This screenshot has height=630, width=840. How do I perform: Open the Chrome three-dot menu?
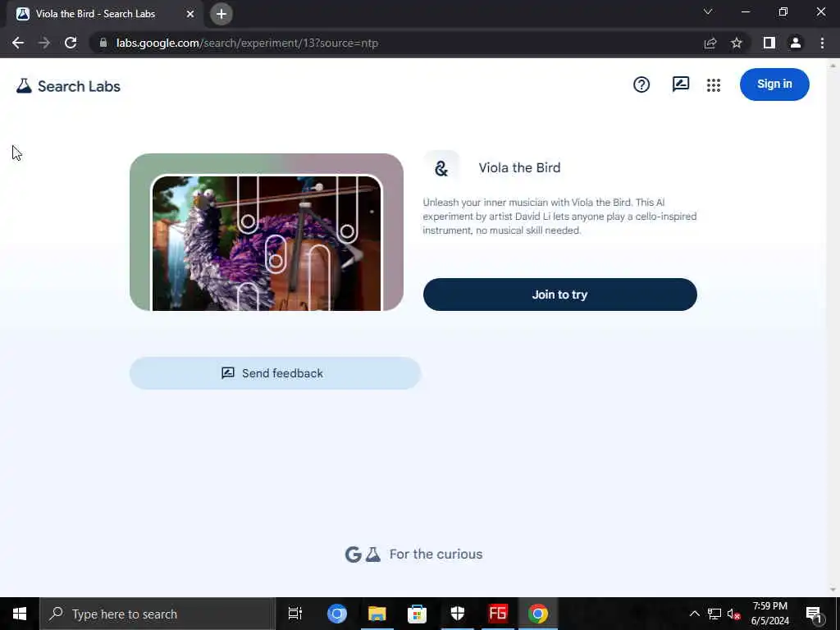coord(822,43)
